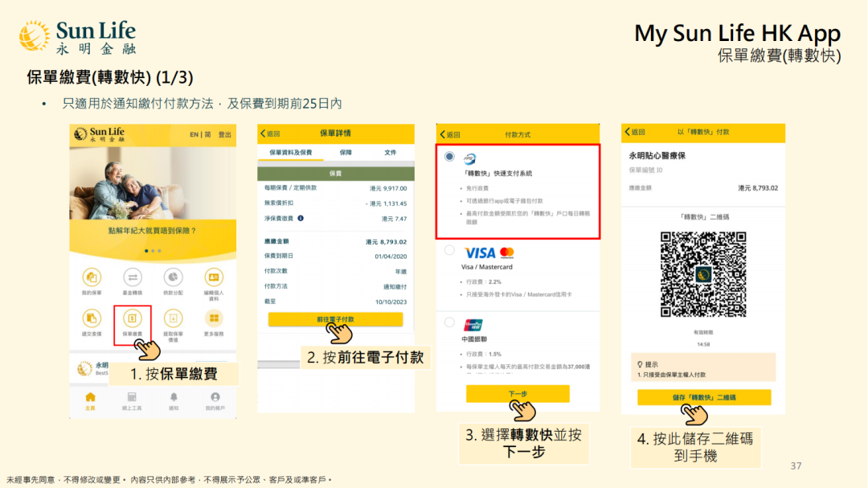Select the 「轉數快」快速支付系統 radio button
This screenshot has width=868, height=488.
pos(449,157)
